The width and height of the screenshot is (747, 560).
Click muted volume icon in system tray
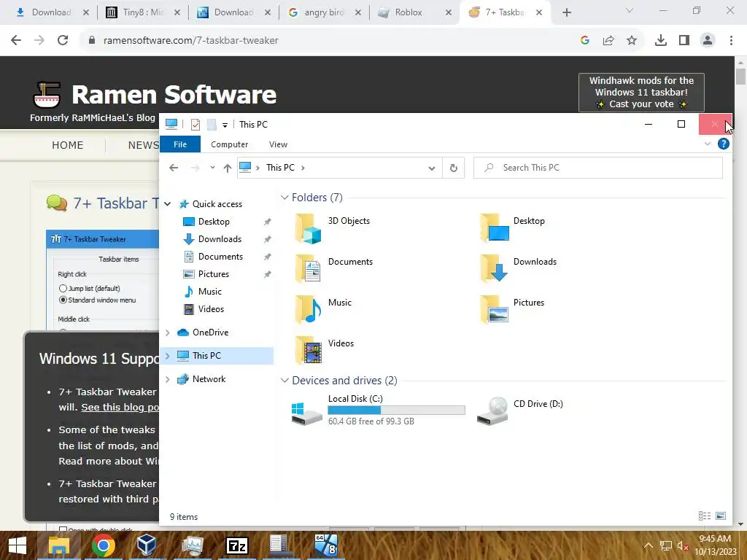(682, 545)
